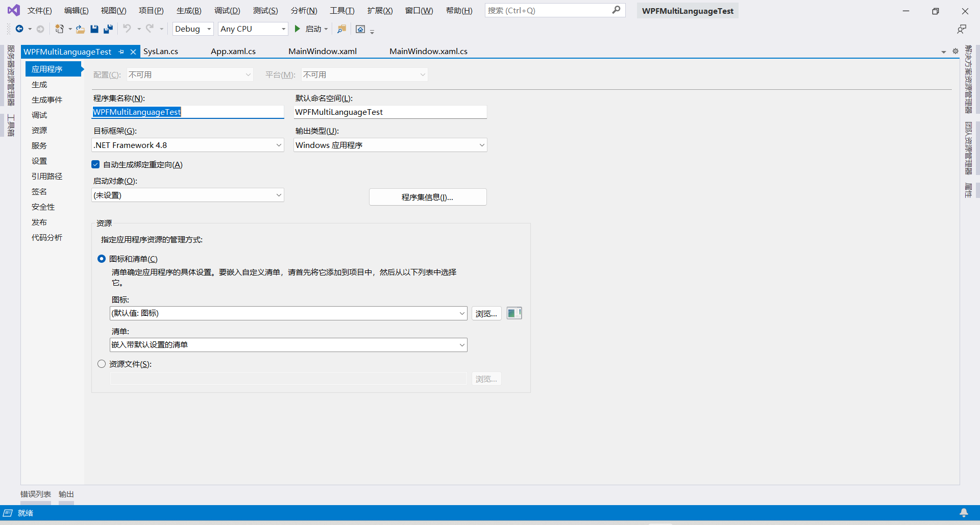Expand the .NET Framework 4.8 target dropdown
The width and height of the screenshot is (980, 525).
pos(188,145)
